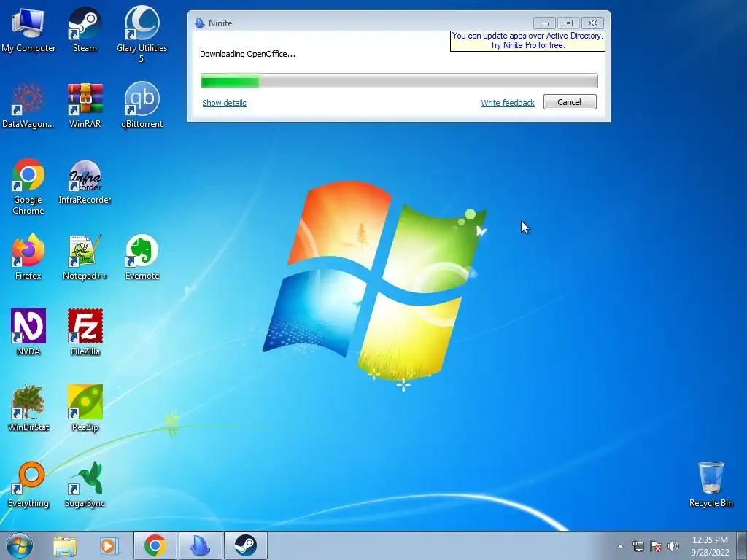Select the Steam desktop shortcut

tap(85, 29)
